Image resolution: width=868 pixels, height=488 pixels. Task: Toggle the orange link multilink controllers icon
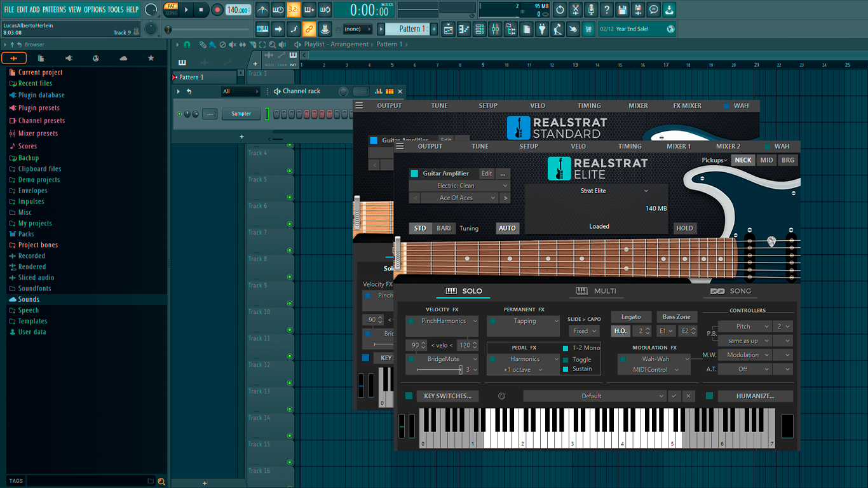point(309,29)
